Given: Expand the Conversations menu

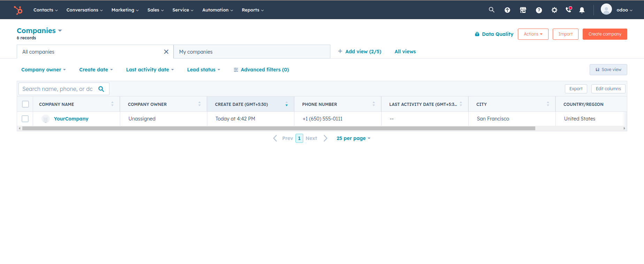Looking at the screenshot, I should click(85, 10).
